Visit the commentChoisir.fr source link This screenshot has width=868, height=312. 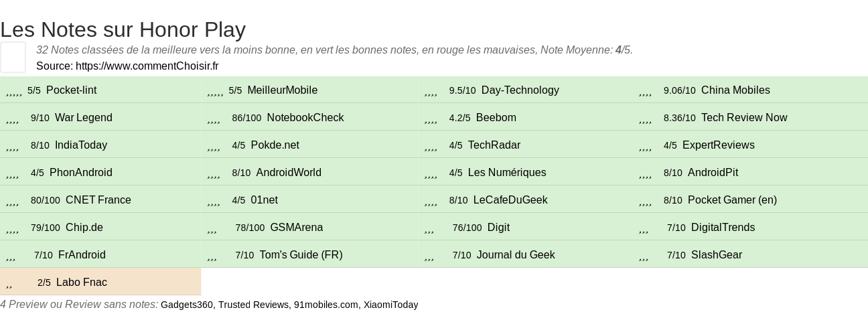(x=147, y=66)
